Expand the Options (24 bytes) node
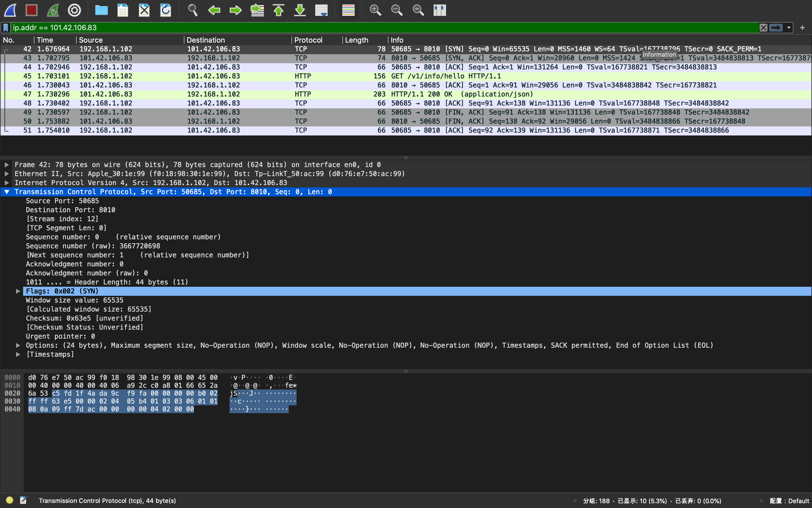The image size is (812, 508). 18,345
